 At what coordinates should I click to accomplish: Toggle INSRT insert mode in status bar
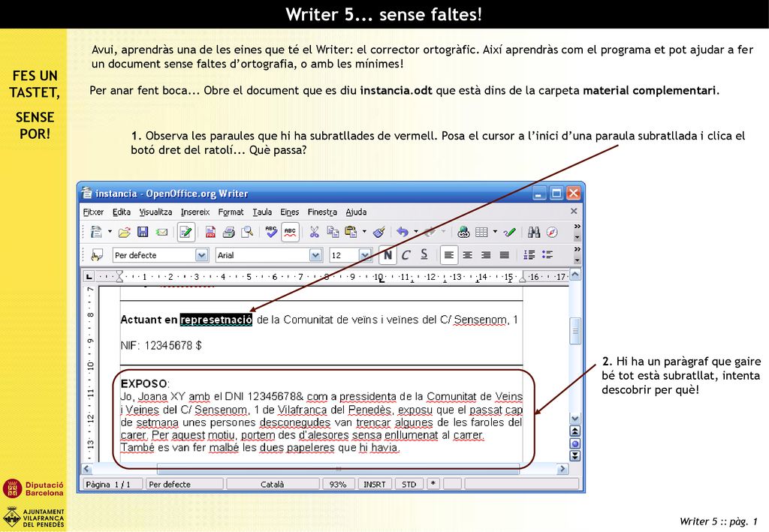tap(374, 484)
